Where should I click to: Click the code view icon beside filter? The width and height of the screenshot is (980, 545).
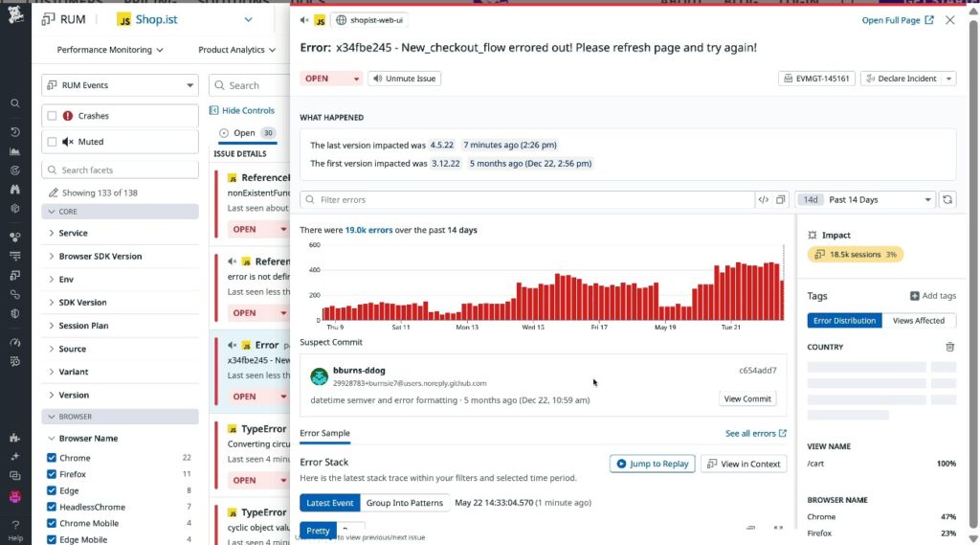(x=763, y=199)
